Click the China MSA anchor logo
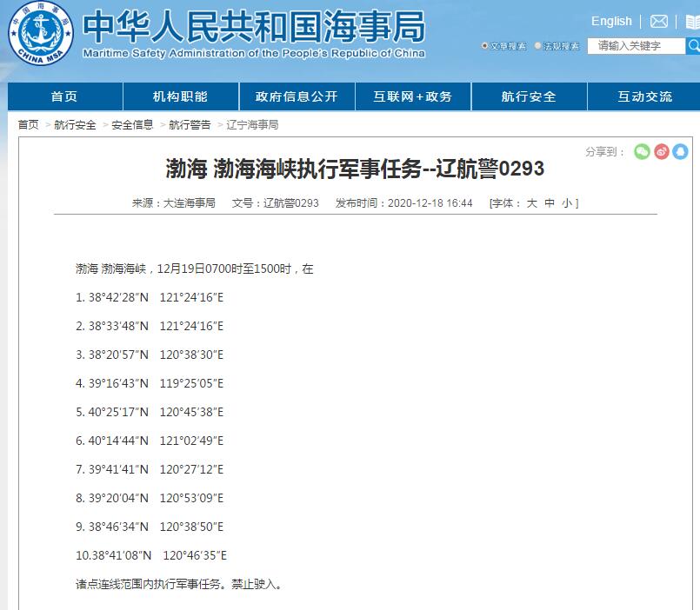The height and width of the screenshot is (610, 700). [x=41, y=33]
